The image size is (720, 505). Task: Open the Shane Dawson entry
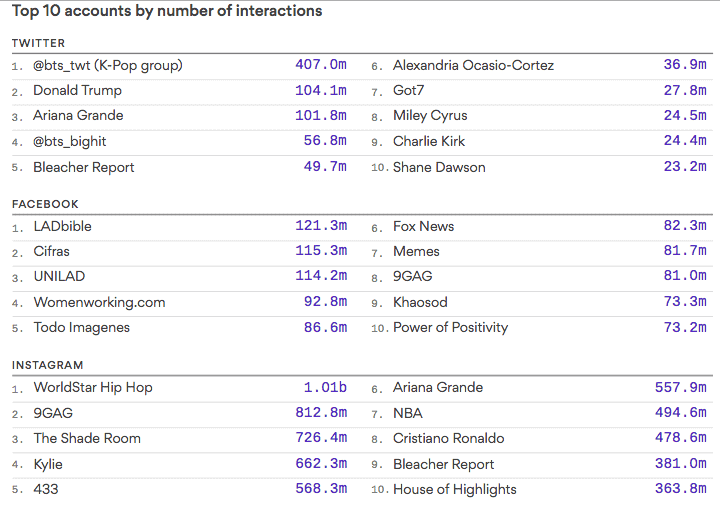439,167
